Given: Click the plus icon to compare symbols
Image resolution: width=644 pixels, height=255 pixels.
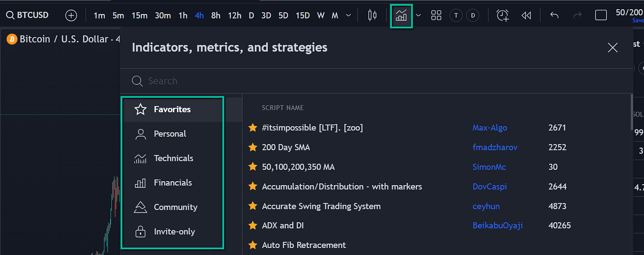Looking at the screenshot, I should click(71, 15).
